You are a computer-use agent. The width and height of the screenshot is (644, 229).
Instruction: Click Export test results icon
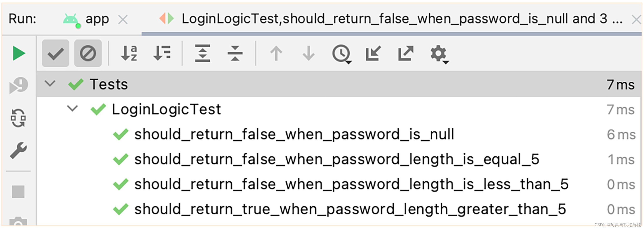[405, 53]
